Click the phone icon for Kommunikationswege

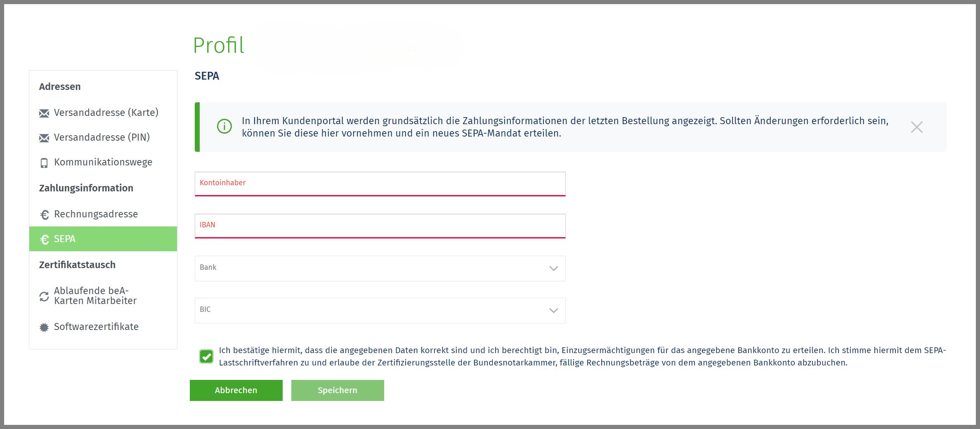pos(44,163)
